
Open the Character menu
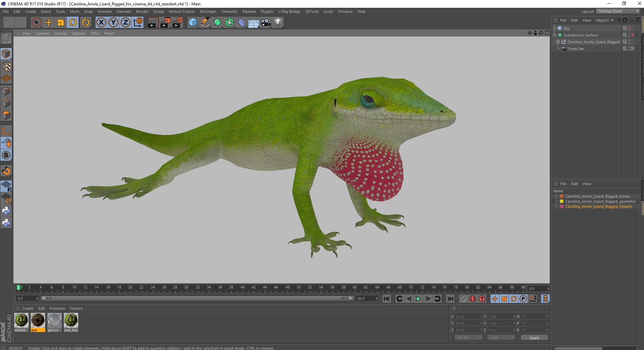229,11
